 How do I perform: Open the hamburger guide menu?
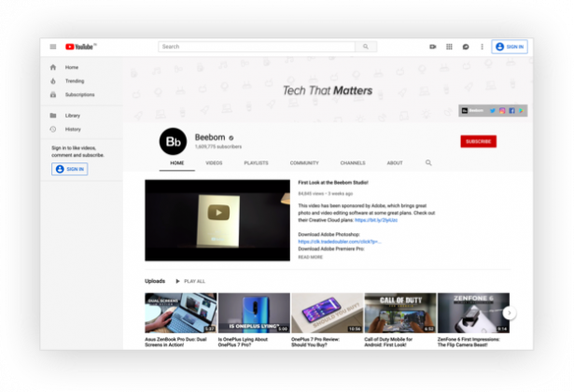pyautogui.click(x=53, y=47)
